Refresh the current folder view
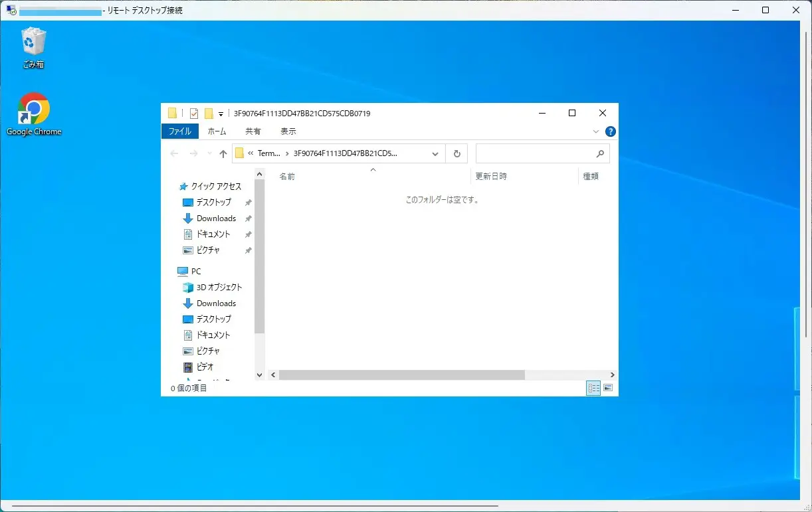Image resolution: width=812 pixels, height=512 pixels. [x=457, y=153]
